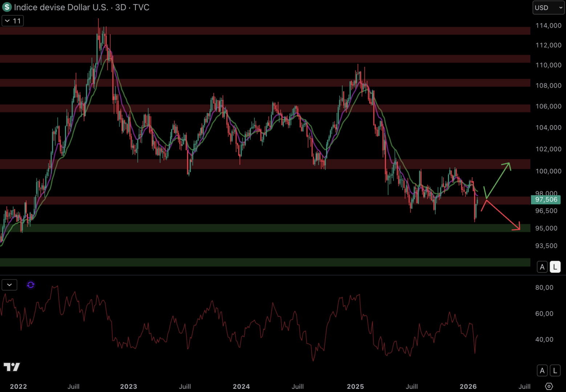Toggle log scale L on the oscillator pane
This screenshot has height=392, width=566.
coord(555,371)
